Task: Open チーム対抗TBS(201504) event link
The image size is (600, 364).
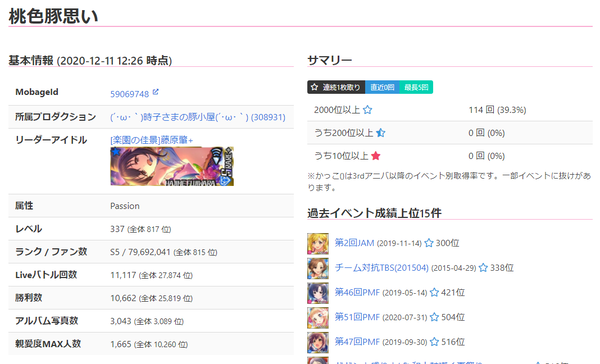Action: point(382,268)
